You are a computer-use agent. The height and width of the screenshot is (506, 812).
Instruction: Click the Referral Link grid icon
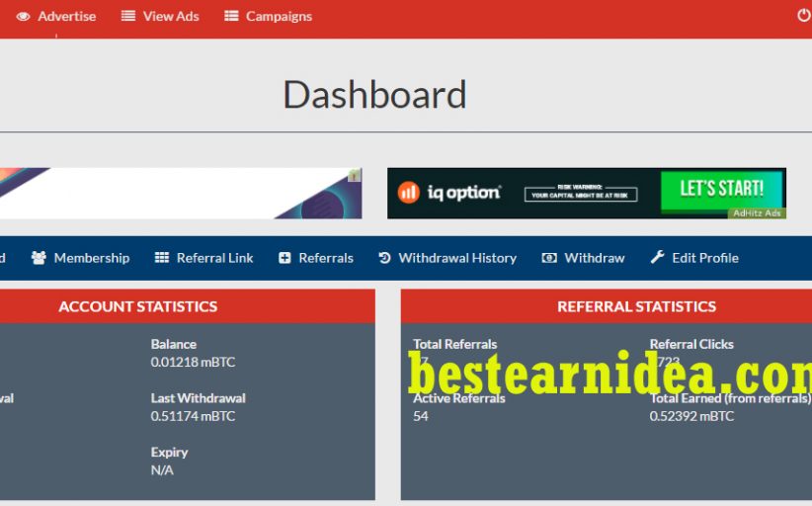[x=162, y=258]
